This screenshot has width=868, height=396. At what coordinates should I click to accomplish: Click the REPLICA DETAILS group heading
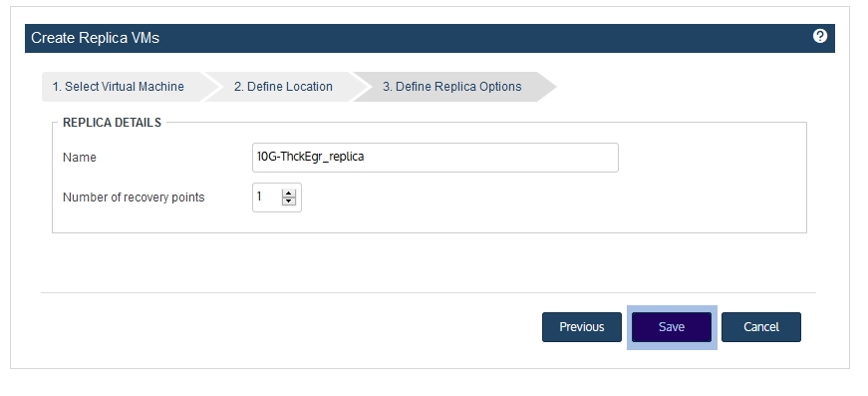coord(112,123)
